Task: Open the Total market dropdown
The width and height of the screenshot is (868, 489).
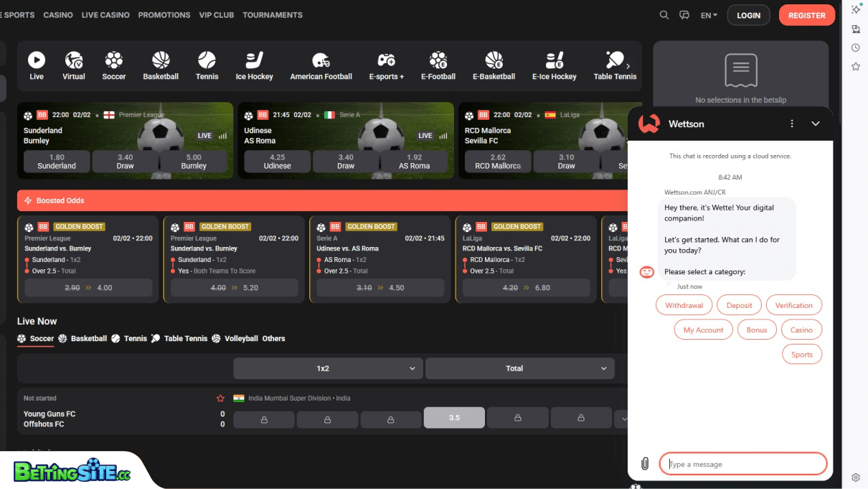Action: (x=519, y=368)
